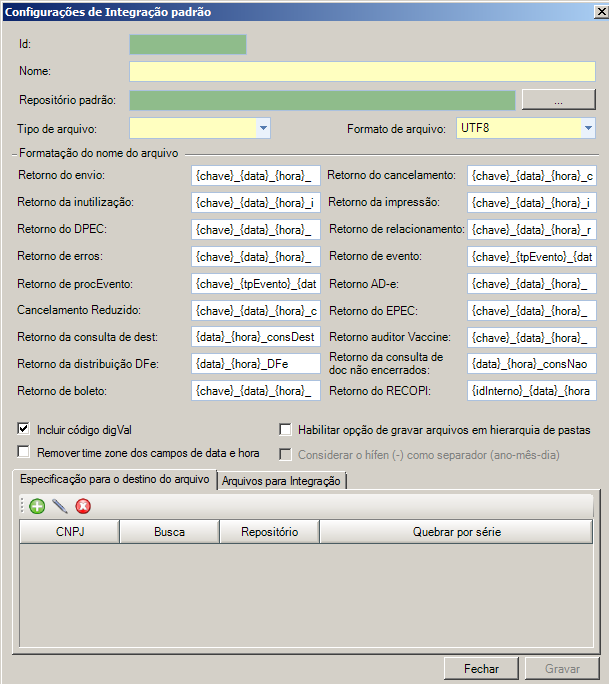Click the green add record icon

point(37,506)
